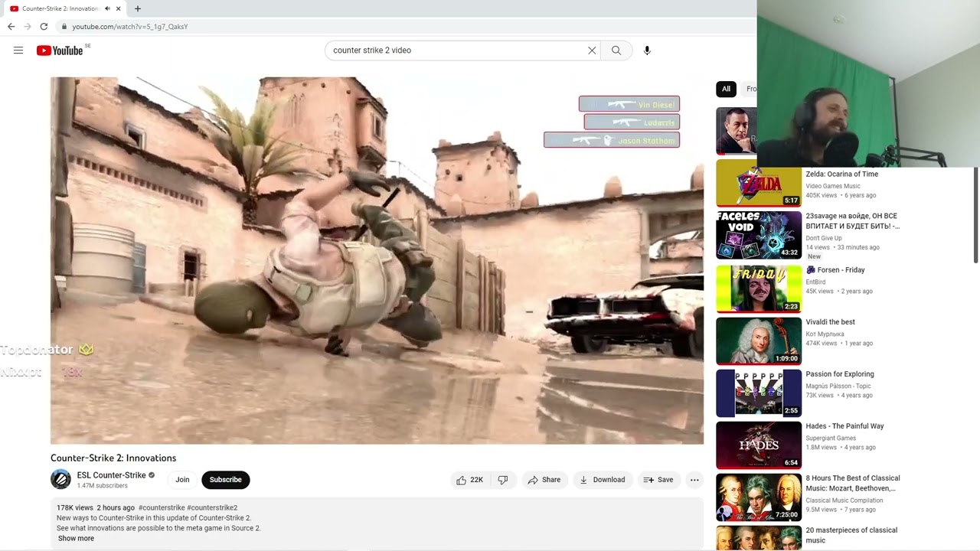The width and height of the screenshot is (980, 551).
Task: Go forward with browser forward arrow
Action: point(28,27)
